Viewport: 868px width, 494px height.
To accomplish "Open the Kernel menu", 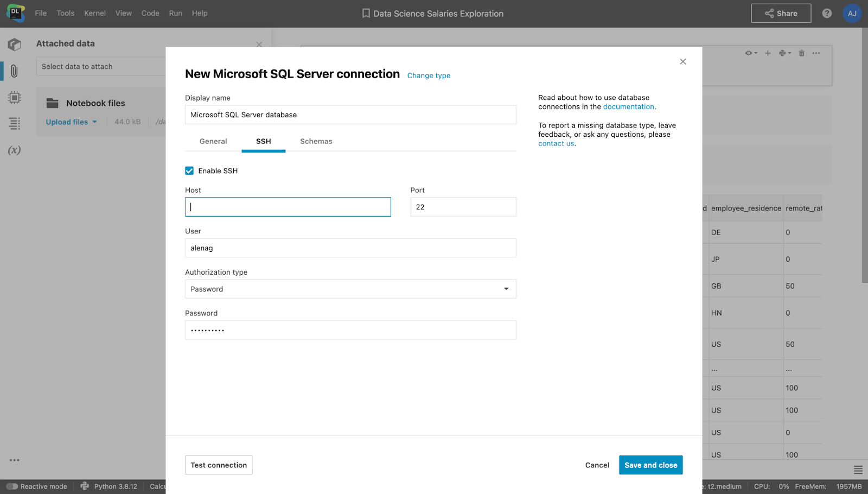I will pyautogui.click(x=95, y=13).
